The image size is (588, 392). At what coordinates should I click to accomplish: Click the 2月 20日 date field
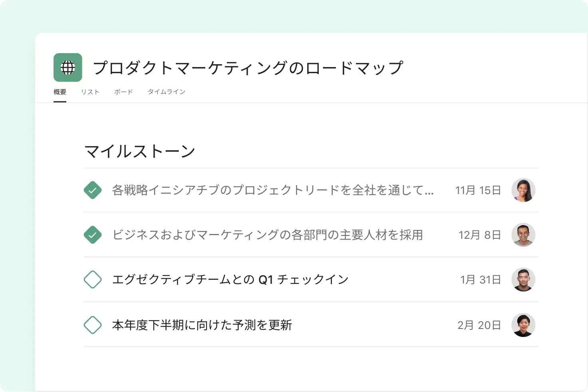(479, 325)
